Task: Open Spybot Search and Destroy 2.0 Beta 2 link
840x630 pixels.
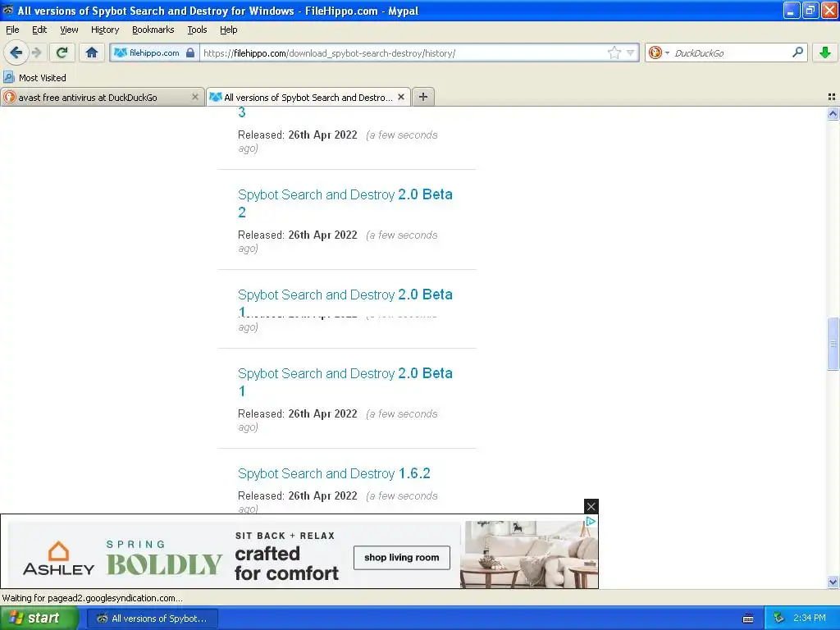Action: point(345,203)
